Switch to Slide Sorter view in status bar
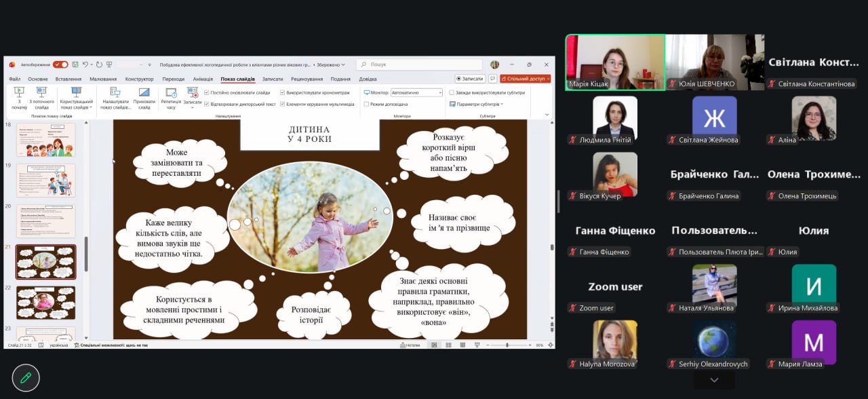The image size is (868, 399). (x=449, y=345)
